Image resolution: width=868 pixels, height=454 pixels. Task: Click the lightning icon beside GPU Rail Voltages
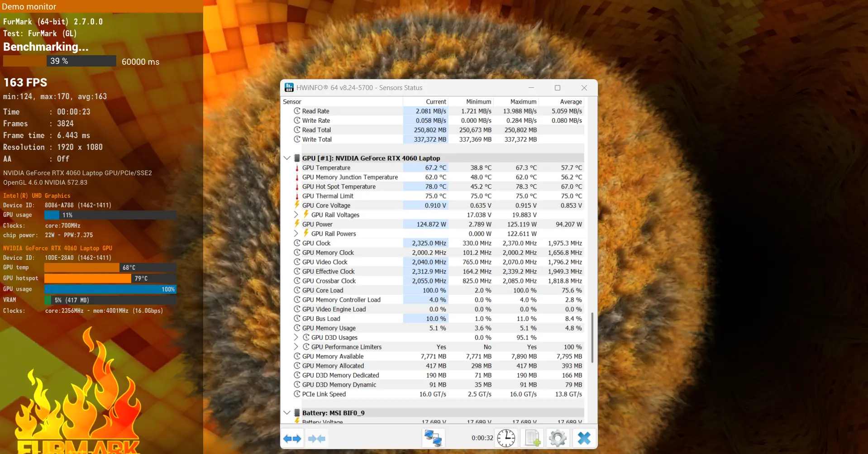click(x=306, y=215)
